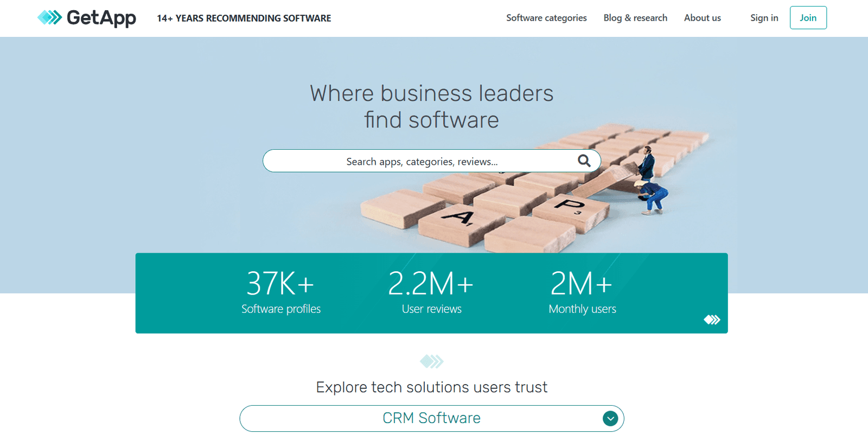Screen dimensions: 868x441
Task: Open the Blog & research menu
Action: coord(635,18)
